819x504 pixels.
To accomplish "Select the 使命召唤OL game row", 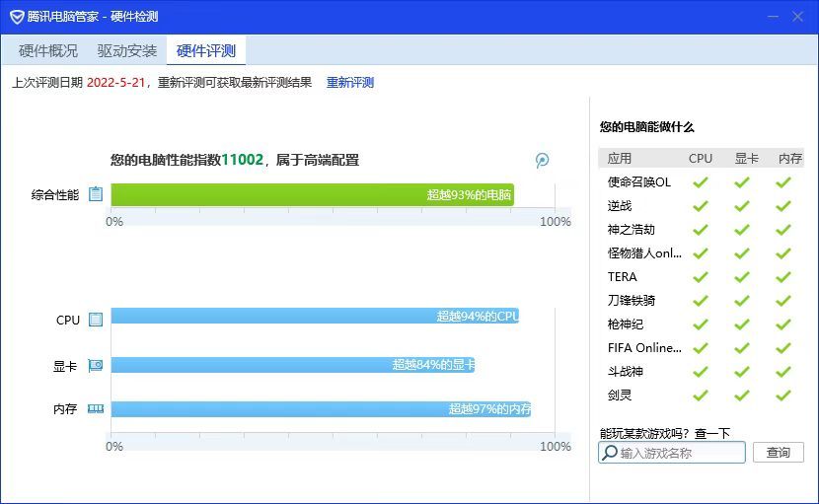I will (701, 182).
